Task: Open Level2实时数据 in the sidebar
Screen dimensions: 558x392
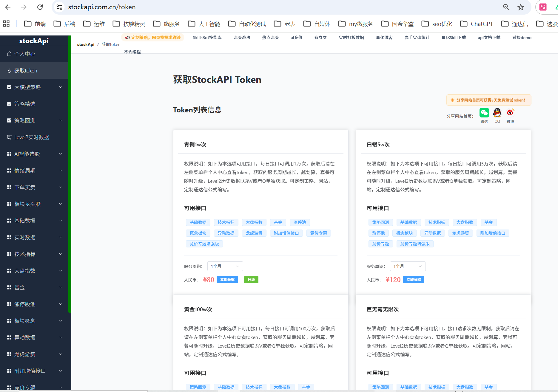Action: click(x=34, y=137)
